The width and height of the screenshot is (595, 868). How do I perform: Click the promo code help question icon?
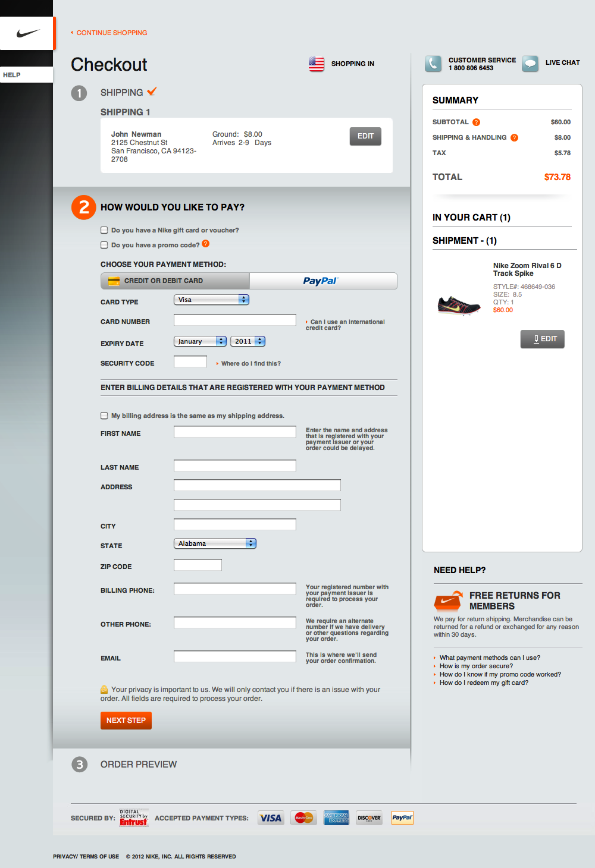tap(205, 244)
